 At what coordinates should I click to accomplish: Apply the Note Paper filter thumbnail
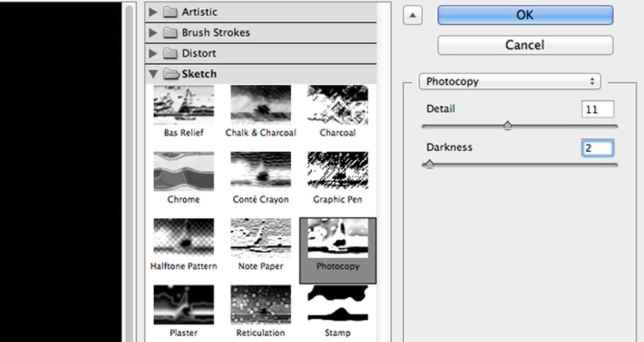click(x=260, y=238)
